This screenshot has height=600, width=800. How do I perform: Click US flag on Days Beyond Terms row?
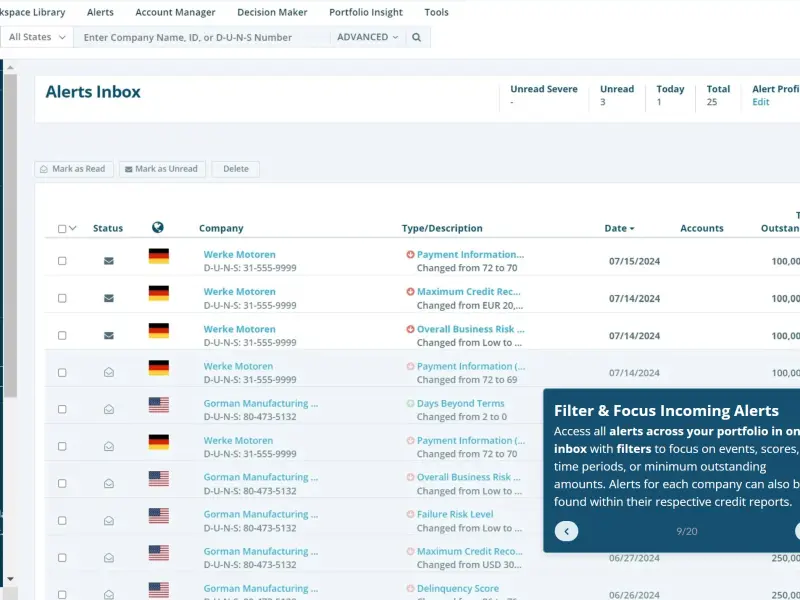tap(159, 405)
